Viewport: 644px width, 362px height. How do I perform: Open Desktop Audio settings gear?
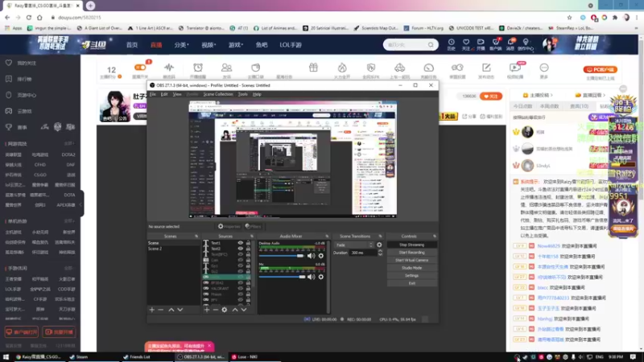pos(320,256)
